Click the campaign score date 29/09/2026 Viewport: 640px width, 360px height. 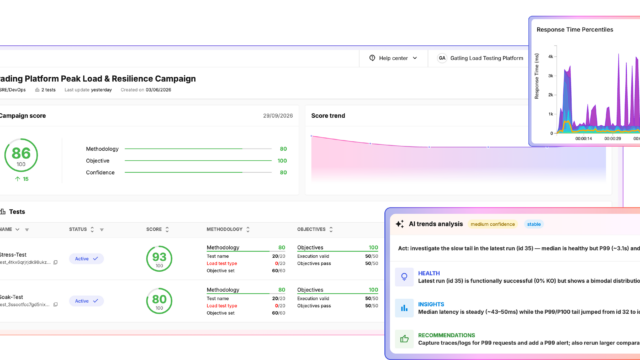278,116
